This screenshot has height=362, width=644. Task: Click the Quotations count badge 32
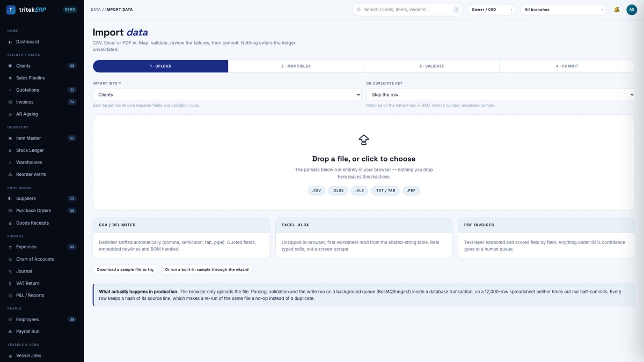(72, 90)
